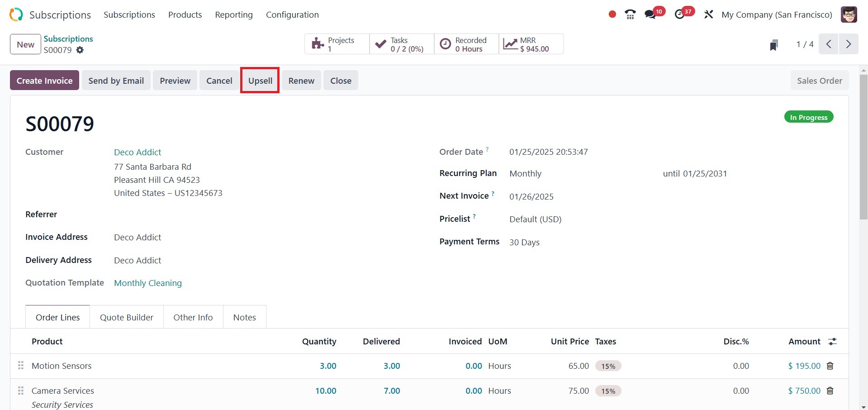
Task: Delete the Motion Sensors order line
Action: [x=830, y=366]
